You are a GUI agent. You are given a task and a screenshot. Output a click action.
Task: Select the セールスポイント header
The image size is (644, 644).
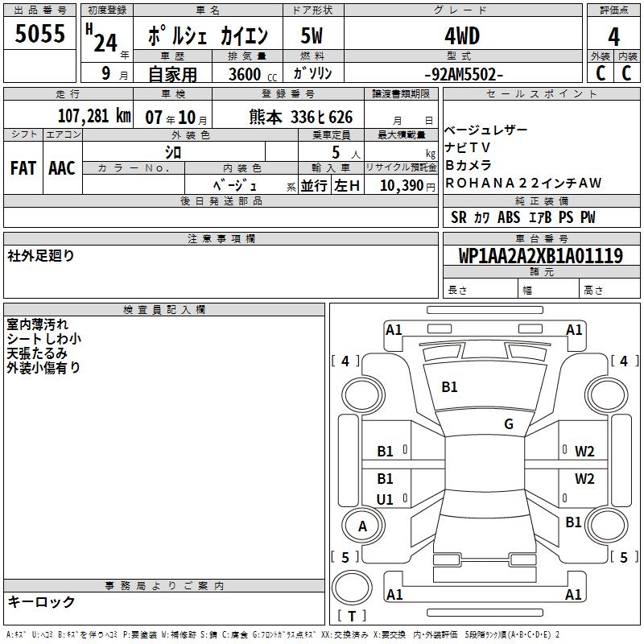coord(541,94)
